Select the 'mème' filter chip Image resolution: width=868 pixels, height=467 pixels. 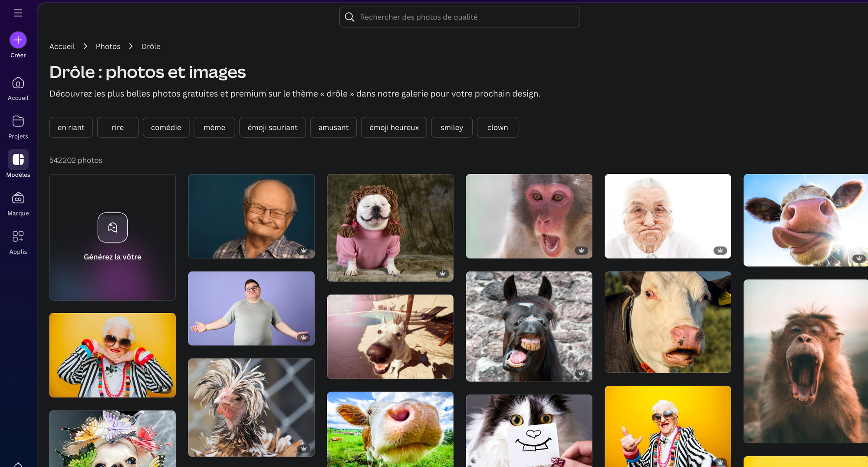click(214, 127)
